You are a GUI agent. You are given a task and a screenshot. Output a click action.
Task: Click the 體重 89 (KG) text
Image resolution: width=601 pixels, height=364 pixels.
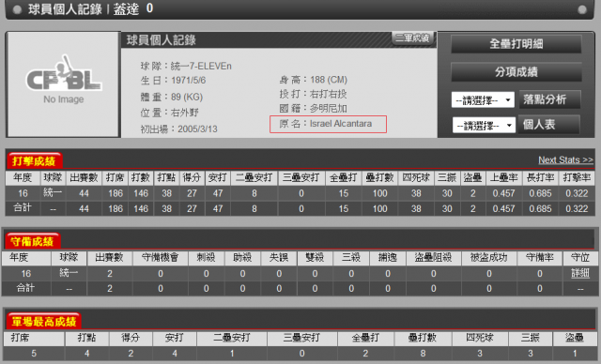coord(171,97)
